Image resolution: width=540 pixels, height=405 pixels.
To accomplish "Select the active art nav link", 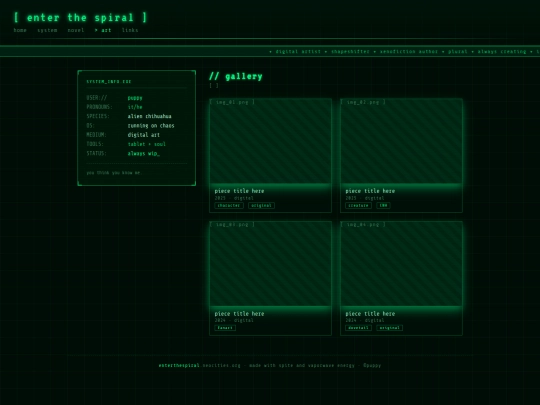I will point(103,30).
